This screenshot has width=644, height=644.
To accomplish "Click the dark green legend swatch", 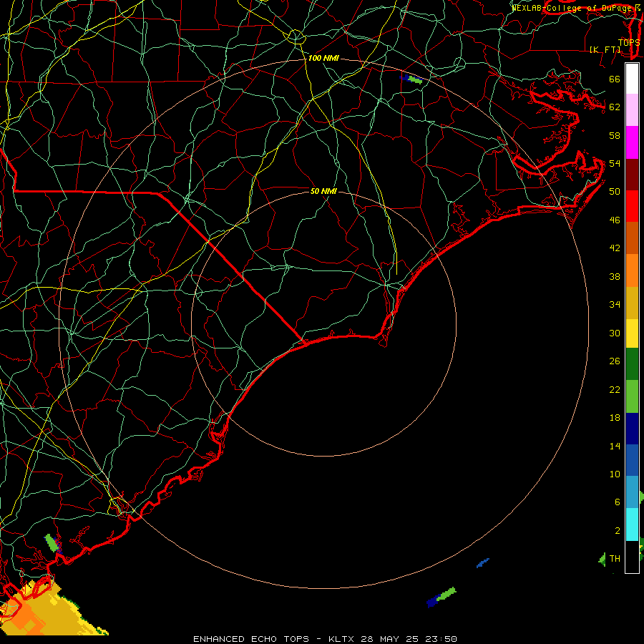I will (x=632, y=364).
